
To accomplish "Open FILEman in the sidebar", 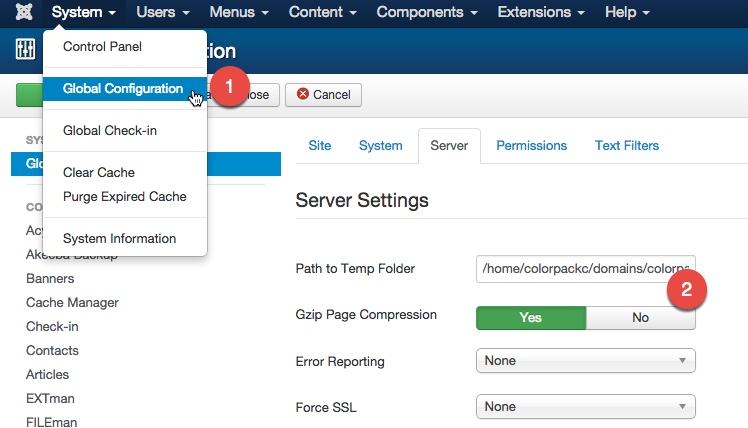I will pos(52,422).
